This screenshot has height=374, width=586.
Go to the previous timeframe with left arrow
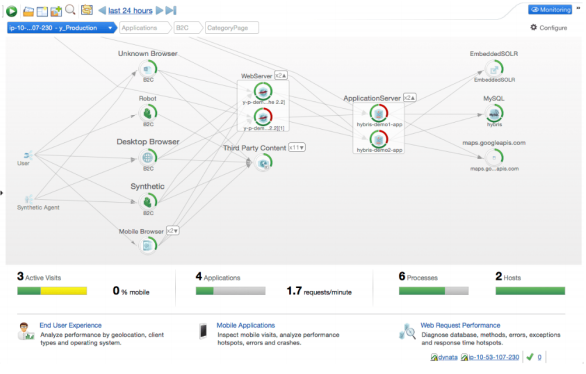click(102, 10)
